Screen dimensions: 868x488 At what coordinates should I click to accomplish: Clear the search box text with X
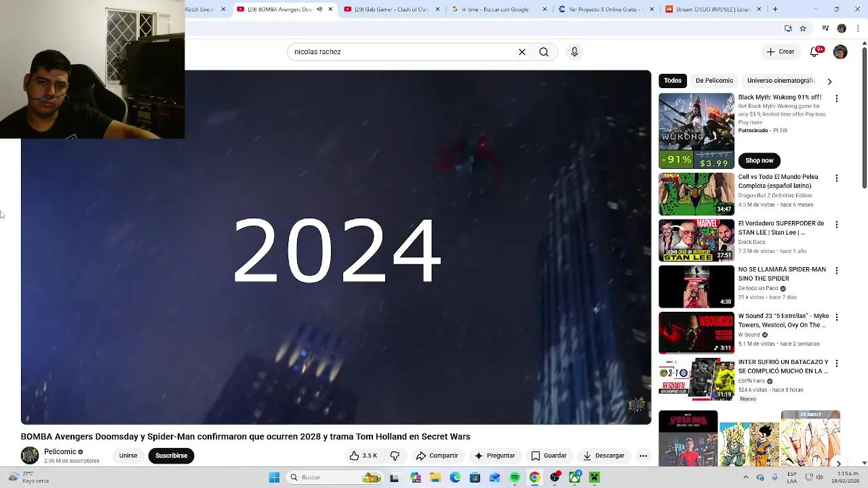pyautogui.click(x=522, y=52)
